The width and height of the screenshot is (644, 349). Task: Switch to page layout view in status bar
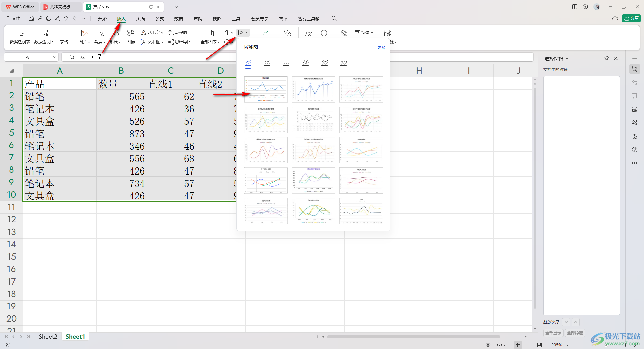(539, 345)
